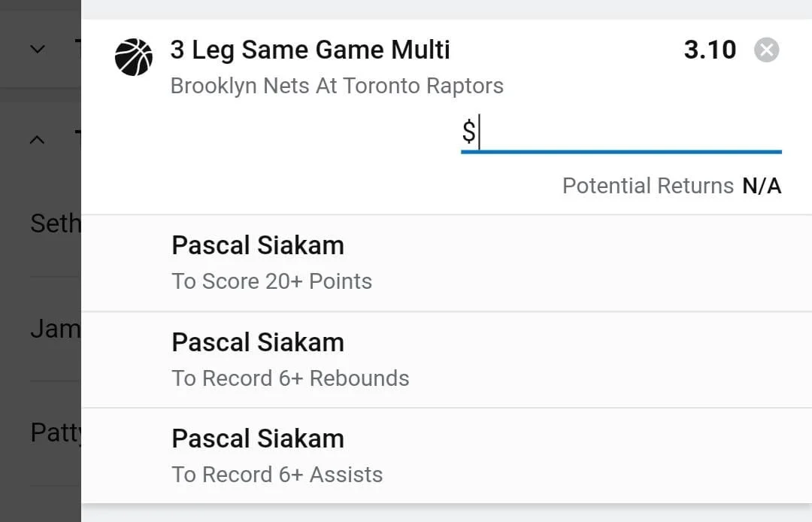The width and height of the screenshot is (812, 522).
Task: Click the basketball sport icon
Action: pyautogui.click(x=134, y=57)
